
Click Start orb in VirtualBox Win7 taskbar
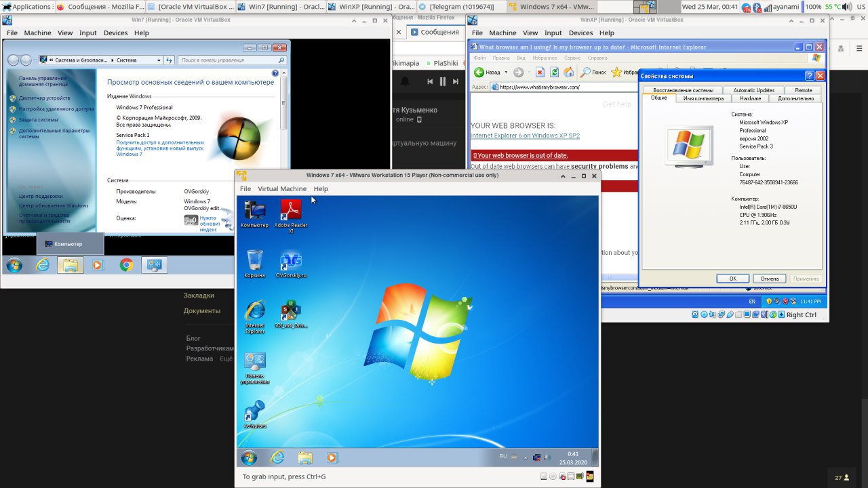tap(14, 265)
